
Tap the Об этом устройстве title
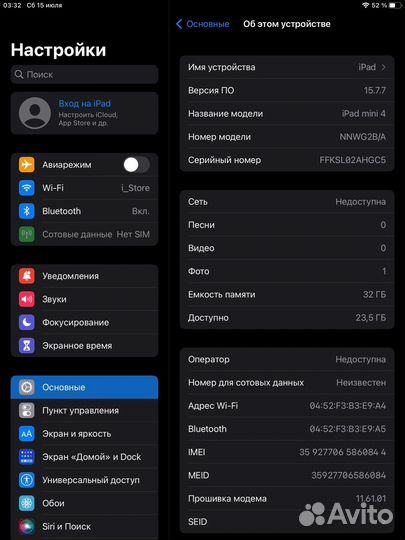(x=287, y=24)
